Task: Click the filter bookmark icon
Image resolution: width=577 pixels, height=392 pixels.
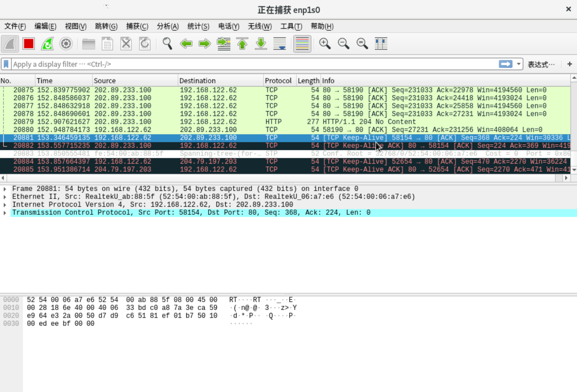Action: tap(5, 64)
